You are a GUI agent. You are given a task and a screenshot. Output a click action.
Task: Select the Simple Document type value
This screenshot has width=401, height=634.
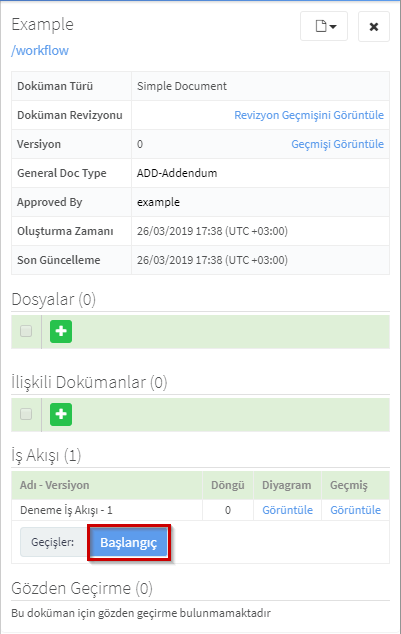(x=182, y=86)
